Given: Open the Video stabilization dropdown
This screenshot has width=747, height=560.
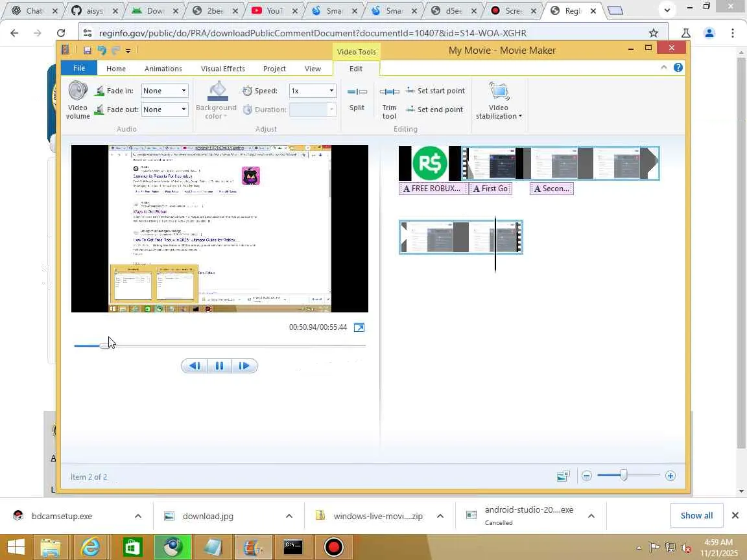Looking at the screenshot, I should pos(499,100).
